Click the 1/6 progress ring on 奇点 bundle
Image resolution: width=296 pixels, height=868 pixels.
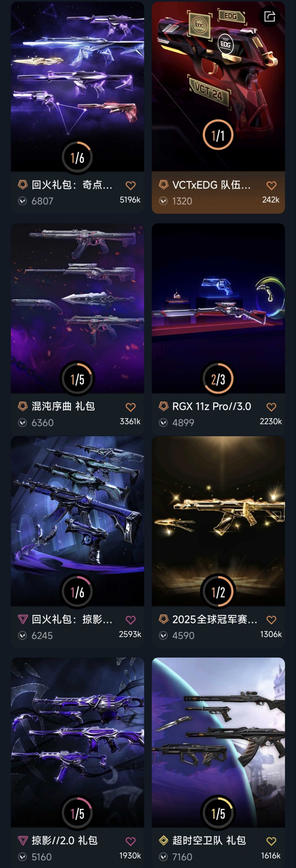pyautogui.click(x=77, y=157)
